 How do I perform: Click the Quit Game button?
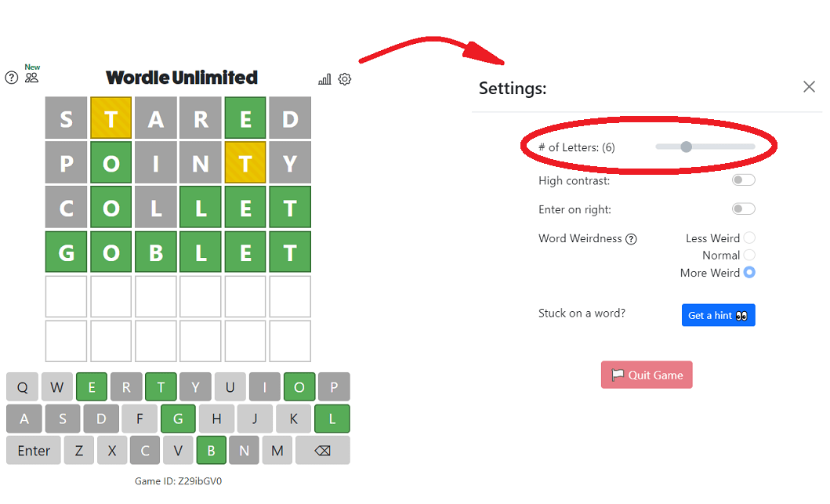tap(647, 375)
